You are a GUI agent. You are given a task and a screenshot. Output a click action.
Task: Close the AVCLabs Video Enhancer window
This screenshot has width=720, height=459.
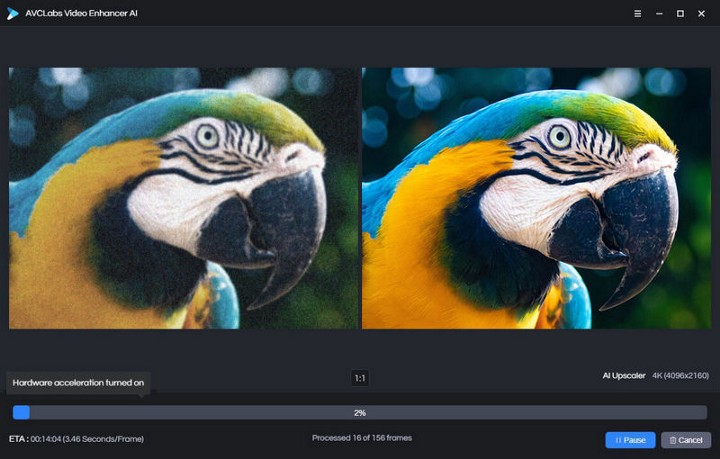tap(701, 14)
